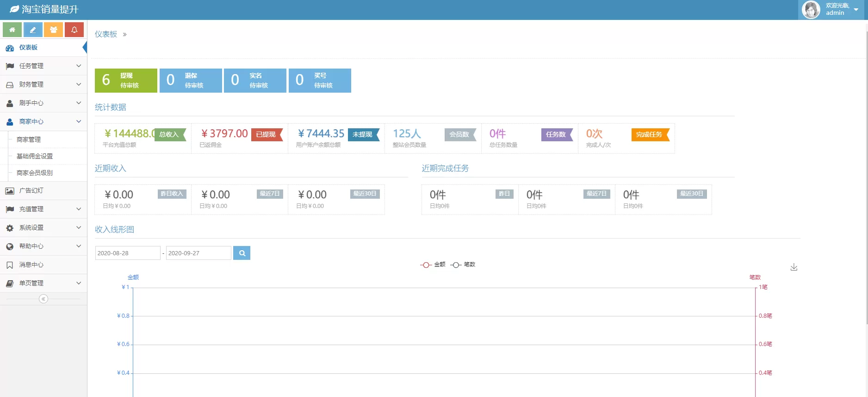Viewport: 868px width, 397px height.
Task: Open the admin user dropdown arrow
Action: [856, 10]
